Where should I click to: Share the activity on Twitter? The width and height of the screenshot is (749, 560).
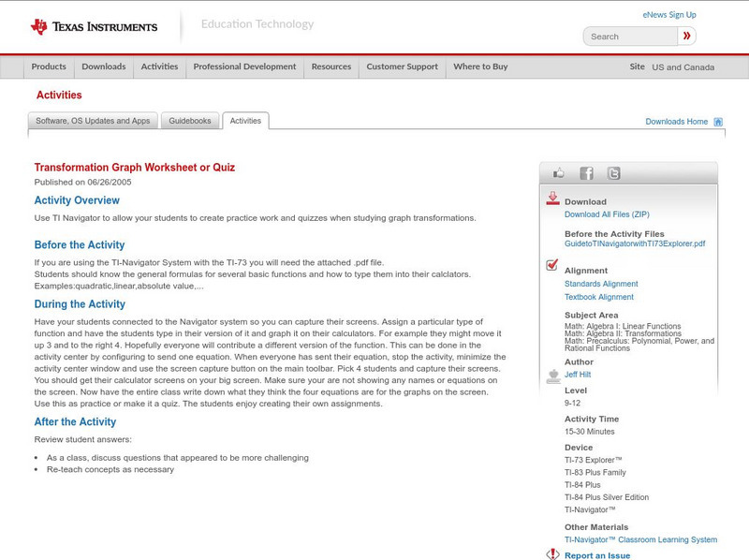coord(611,172)
